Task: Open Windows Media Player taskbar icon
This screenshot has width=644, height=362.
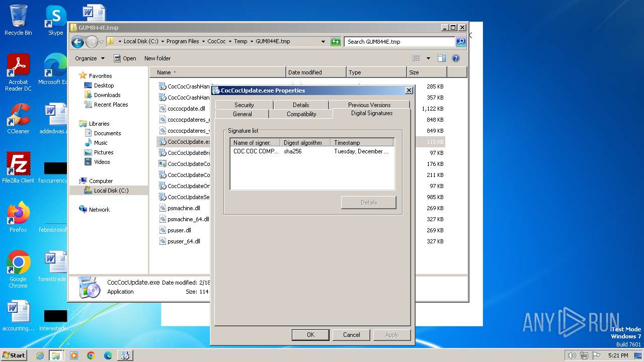Action: click(x=74, y=355)
